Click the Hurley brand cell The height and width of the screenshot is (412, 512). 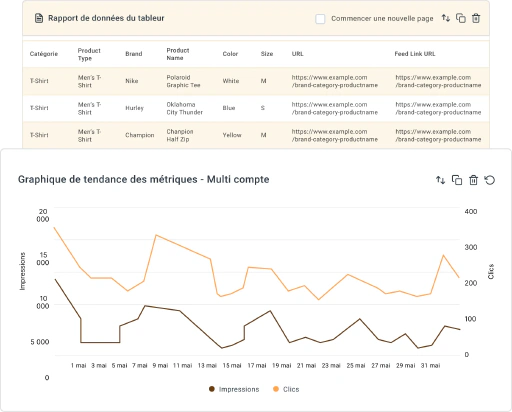[x=134, y=108]
